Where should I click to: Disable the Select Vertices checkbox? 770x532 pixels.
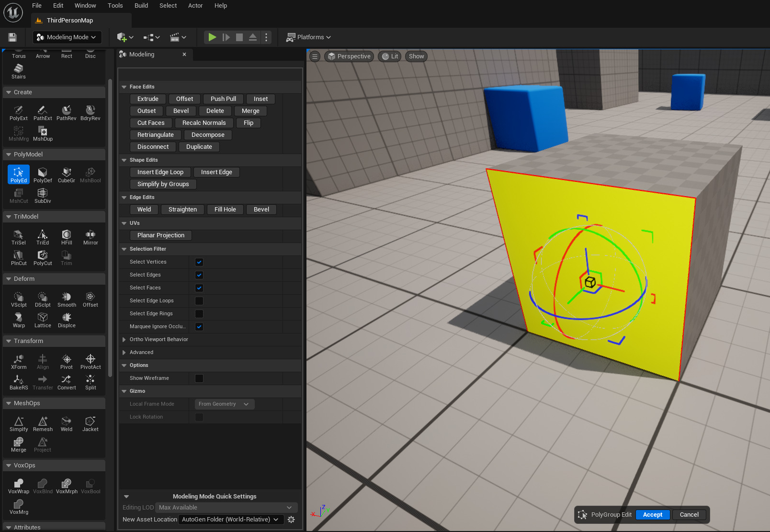199,262
